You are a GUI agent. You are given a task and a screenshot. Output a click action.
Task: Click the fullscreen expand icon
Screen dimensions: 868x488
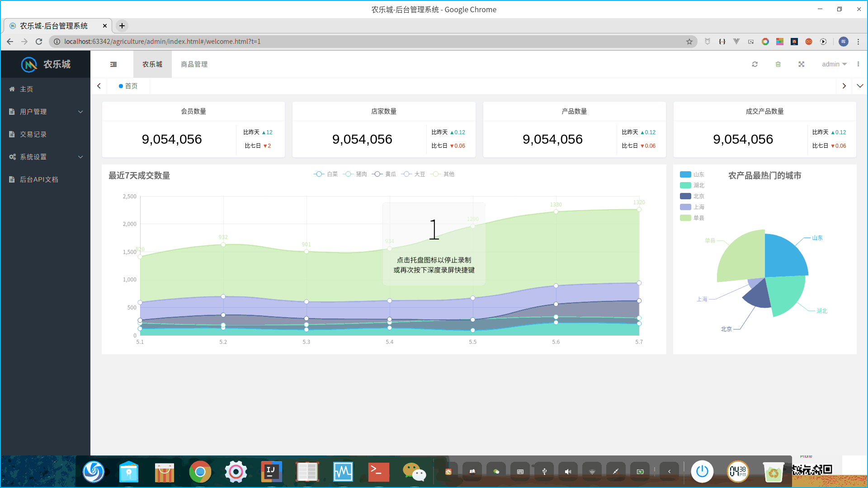(801, 64)
